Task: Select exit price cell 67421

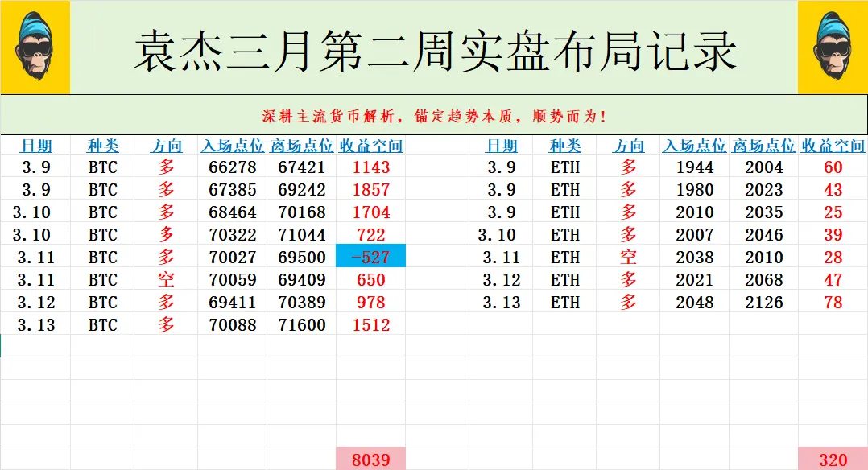Action: coord(302,167)
